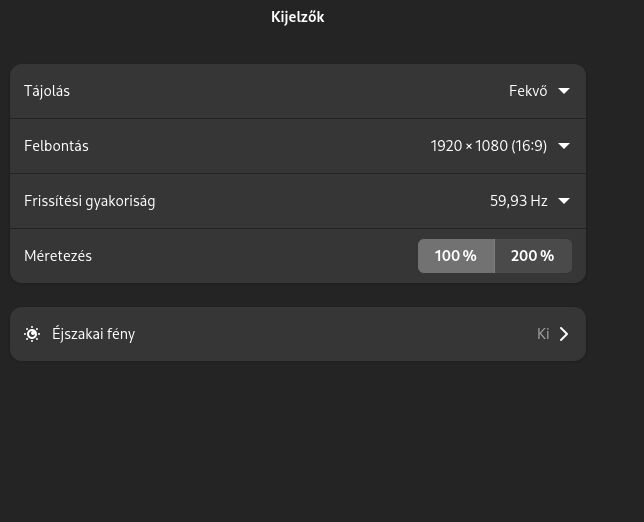Open Night Light via the right chevron

[x=564, y=334]
